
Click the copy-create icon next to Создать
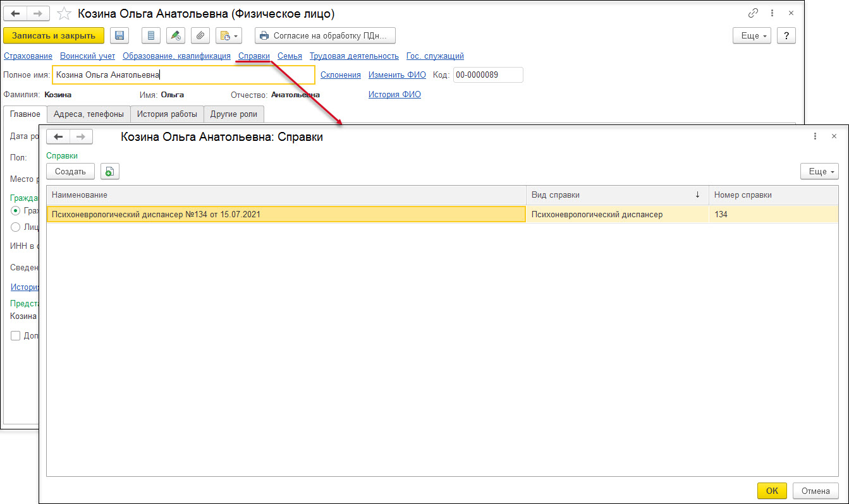tap(110, 171)
